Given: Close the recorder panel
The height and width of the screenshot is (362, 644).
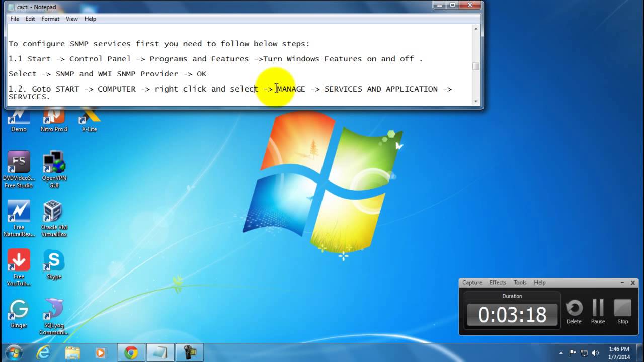Looking at the screenshot, I should [633, 283].
